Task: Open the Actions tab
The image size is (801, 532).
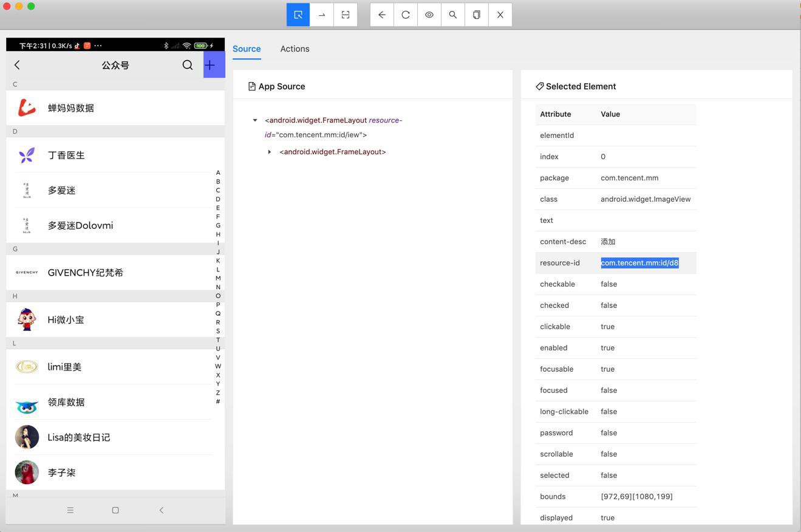Action: pyautogui.click(x=295, y=49)
